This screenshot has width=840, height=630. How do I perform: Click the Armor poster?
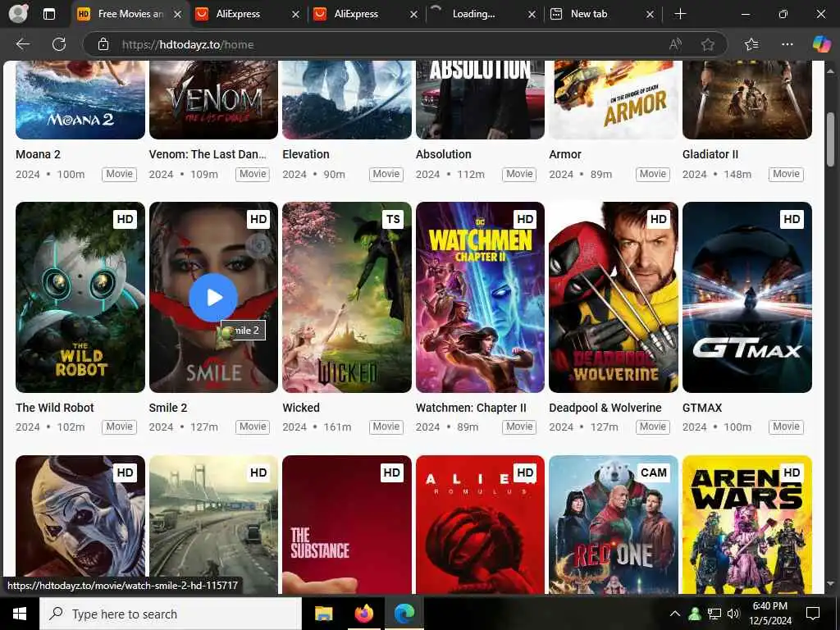tap(614, 99)
